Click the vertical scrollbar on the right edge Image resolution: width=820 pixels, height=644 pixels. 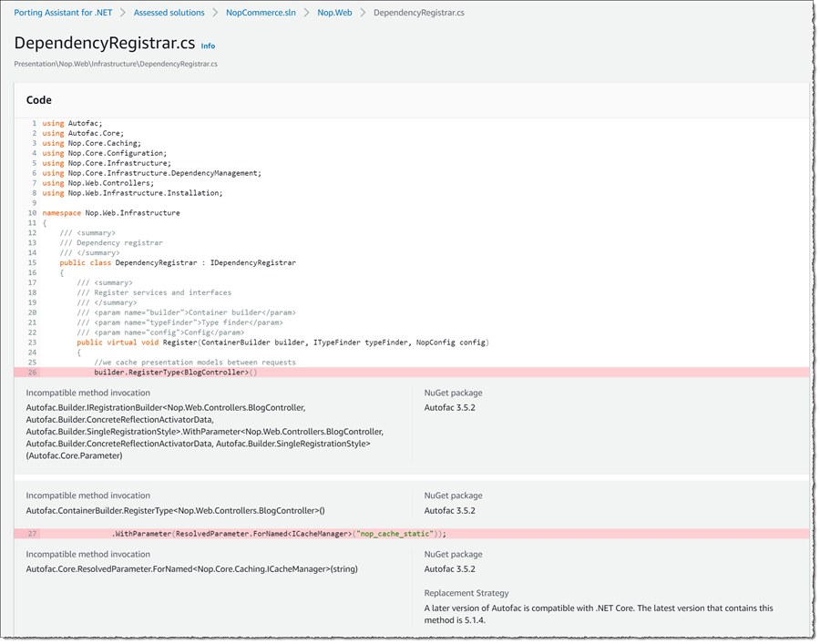click(814, 319)
